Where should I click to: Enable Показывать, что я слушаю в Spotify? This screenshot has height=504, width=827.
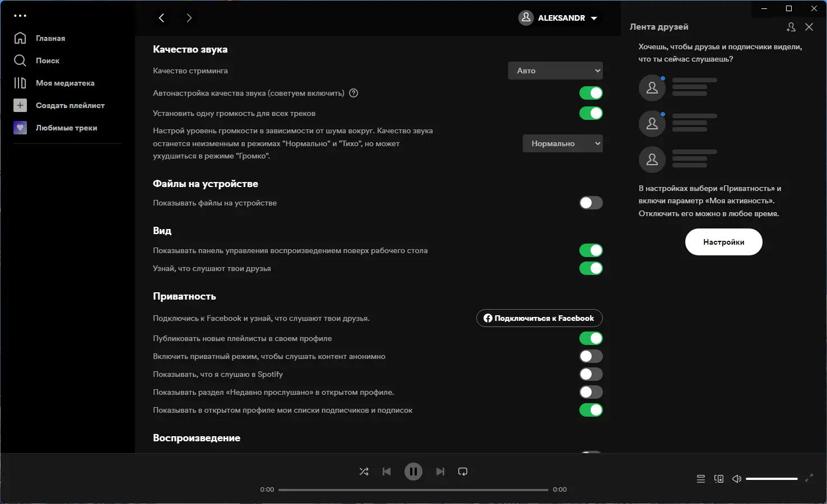(591, 374)
